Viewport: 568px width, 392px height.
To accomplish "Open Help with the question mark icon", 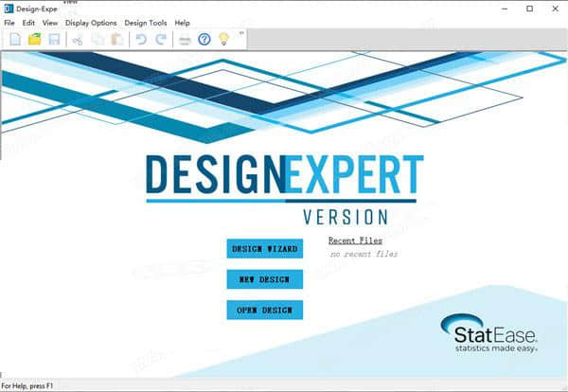I will pyautogui.click(x=204, y=39).
